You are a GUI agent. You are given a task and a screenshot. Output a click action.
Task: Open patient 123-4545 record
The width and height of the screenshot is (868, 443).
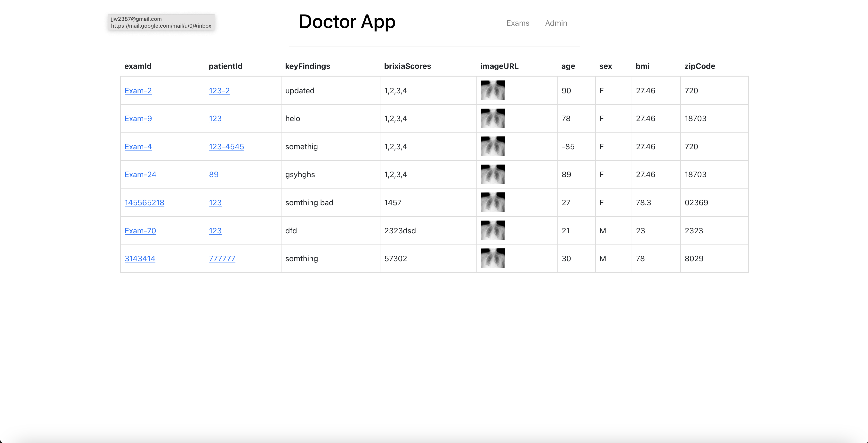click(x=226, y=146)
